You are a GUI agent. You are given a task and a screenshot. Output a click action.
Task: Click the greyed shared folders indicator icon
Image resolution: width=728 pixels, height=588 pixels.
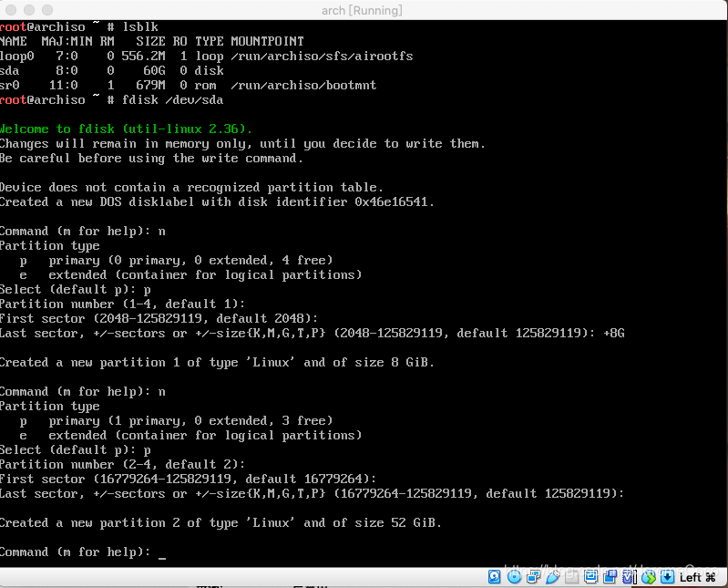point(572,577)
